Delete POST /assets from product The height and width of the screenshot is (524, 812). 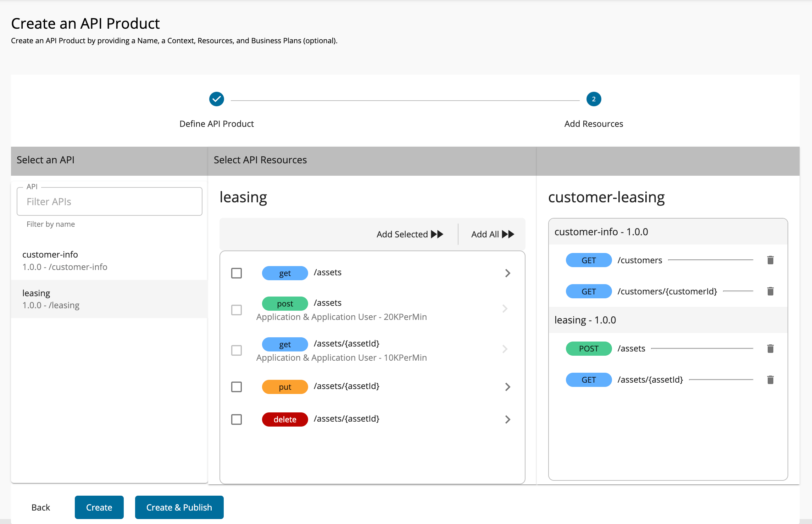tap(770, 349)
